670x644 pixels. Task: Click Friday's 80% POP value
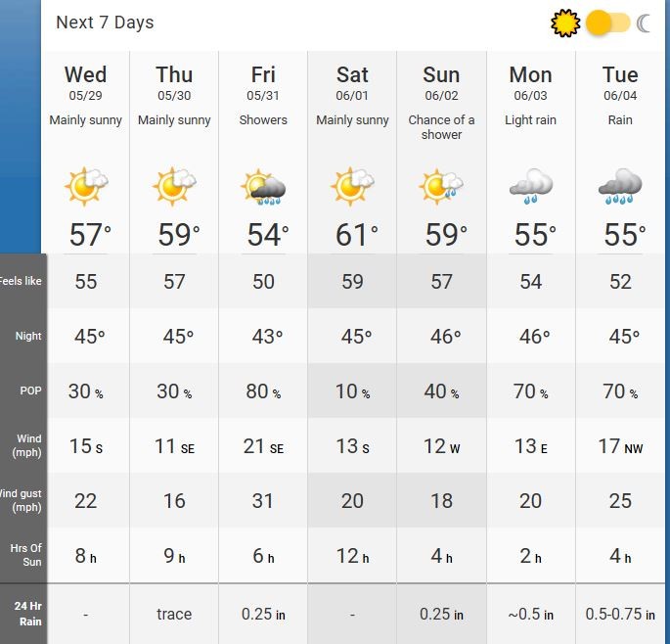(264, 391)
